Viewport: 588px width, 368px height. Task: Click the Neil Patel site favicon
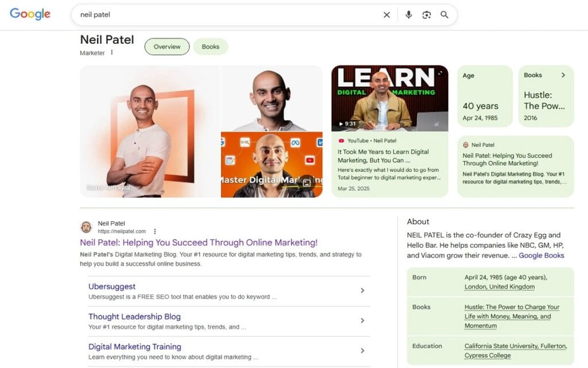(x=86, y=227)
